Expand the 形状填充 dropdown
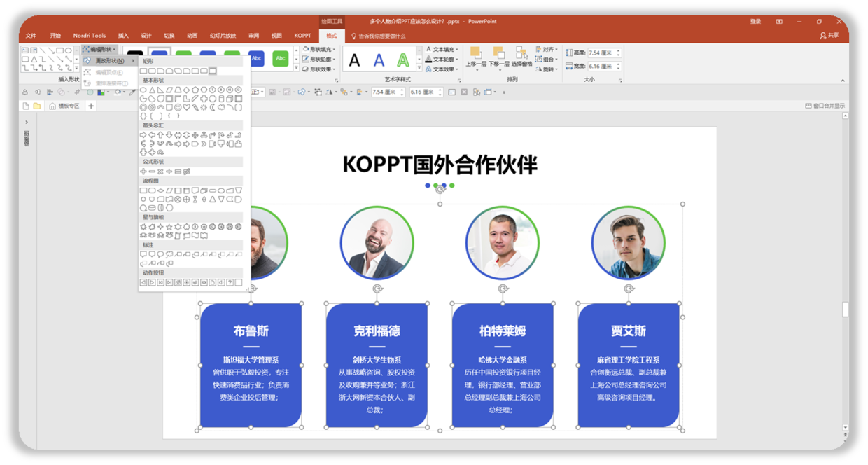 pyautogui.click(x=320, y=49)
